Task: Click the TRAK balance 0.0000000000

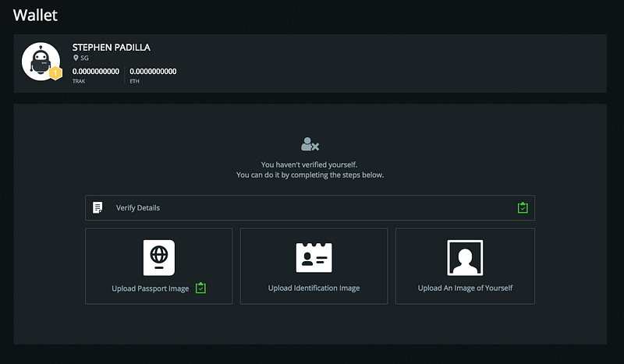Action: 95,71
